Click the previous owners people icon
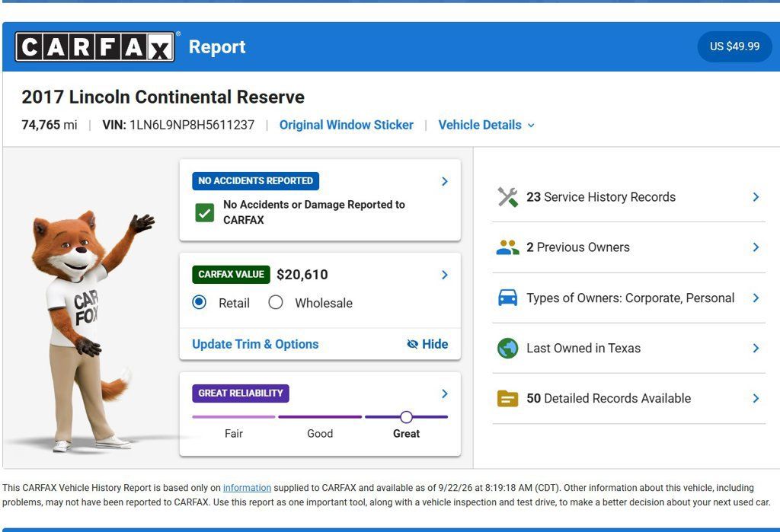This screenshot has height=532, width=780. [x=507, y=247]
